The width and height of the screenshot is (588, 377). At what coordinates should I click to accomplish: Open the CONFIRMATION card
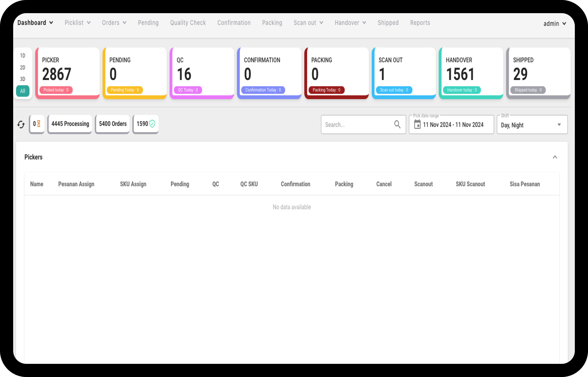[x=269, y=73]
